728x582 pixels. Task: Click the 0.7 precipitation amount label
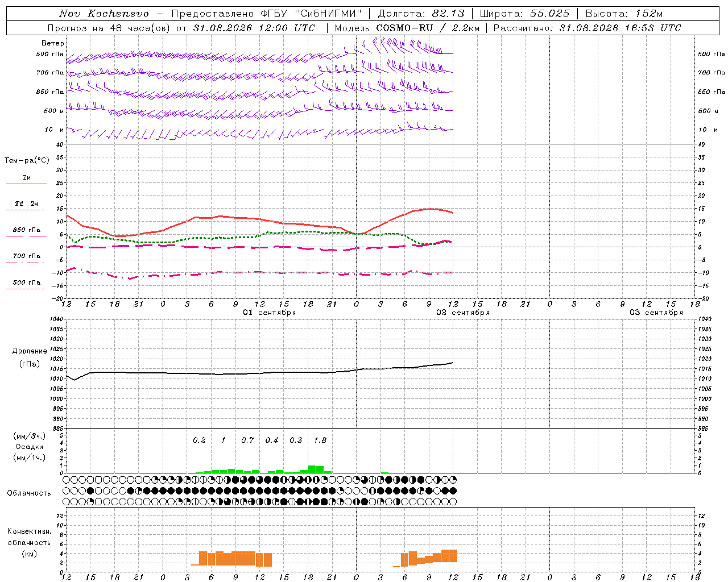[x=247, y=440]
